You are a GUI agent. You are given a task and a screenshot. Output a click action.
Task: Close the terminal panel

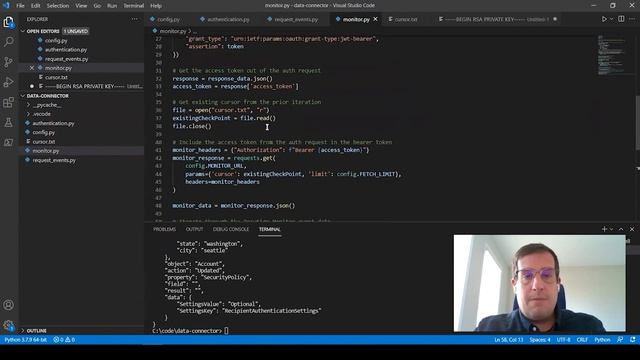(x=632, y=229)
